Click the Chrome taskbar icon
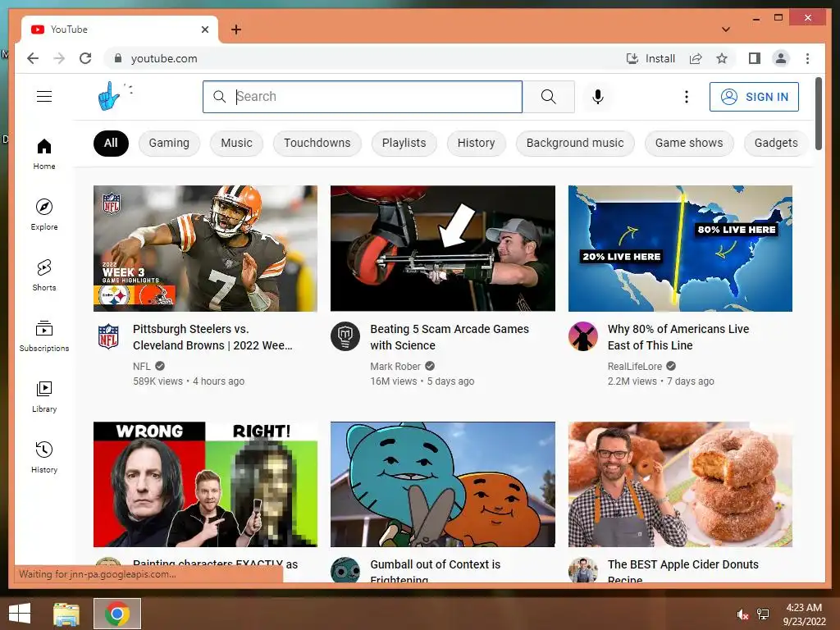Viewport: 840px width, 630px height. click(x=117, y=614)
